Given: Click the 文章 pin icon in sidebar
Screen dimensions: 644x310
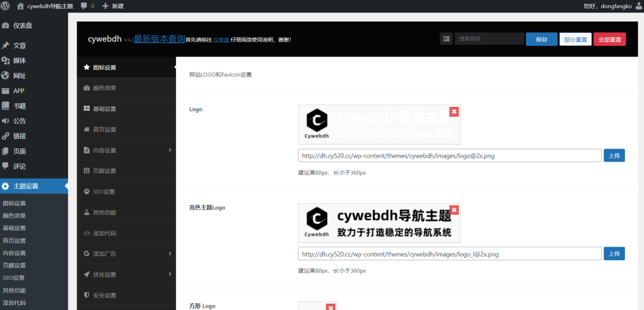Looking at the screenshot, I should pyautogui.click(x=5, y=45).
